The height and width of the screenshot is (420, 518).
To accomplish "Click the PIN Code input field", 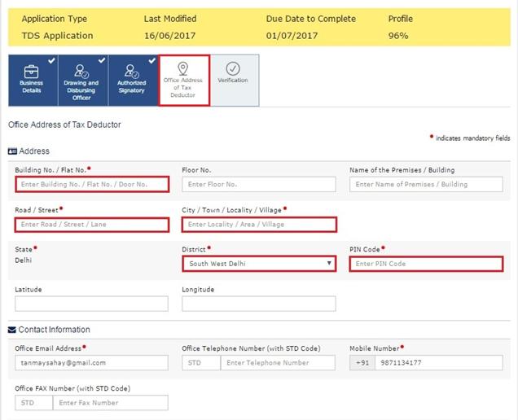I will (x=426, y=264).
